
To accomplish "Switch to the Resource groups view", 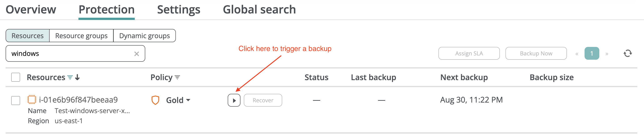I will point(81,36).
